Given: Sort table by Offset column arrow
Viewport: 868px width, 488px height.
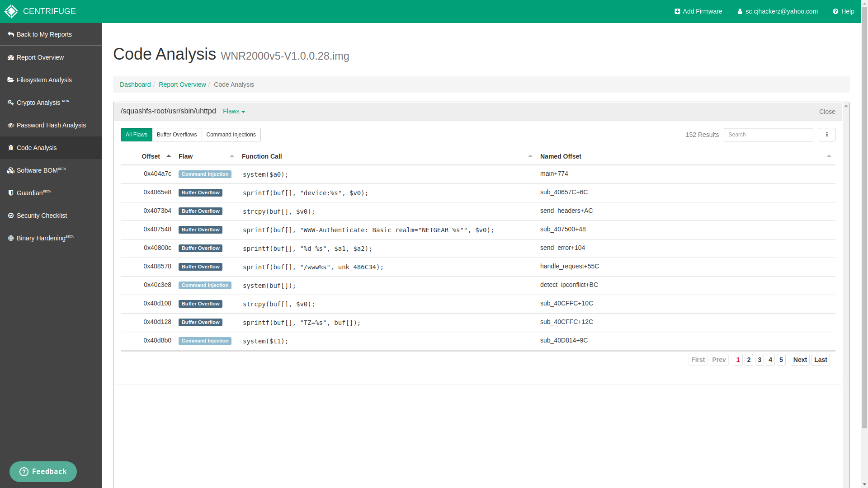Looking at the screenshot, I should (169, 156).
